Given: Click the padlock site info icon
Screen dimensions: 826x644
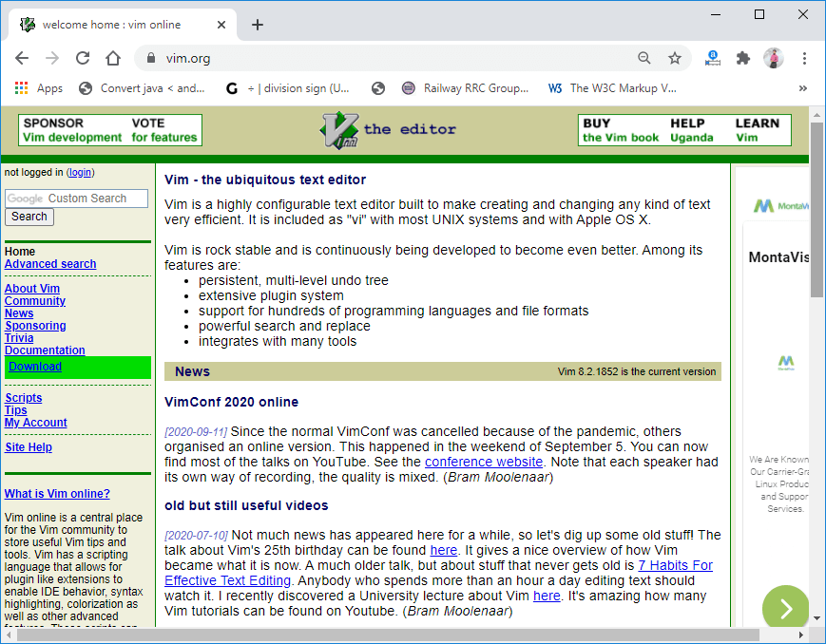Looking at the screenshot, I should click(151, 58).
